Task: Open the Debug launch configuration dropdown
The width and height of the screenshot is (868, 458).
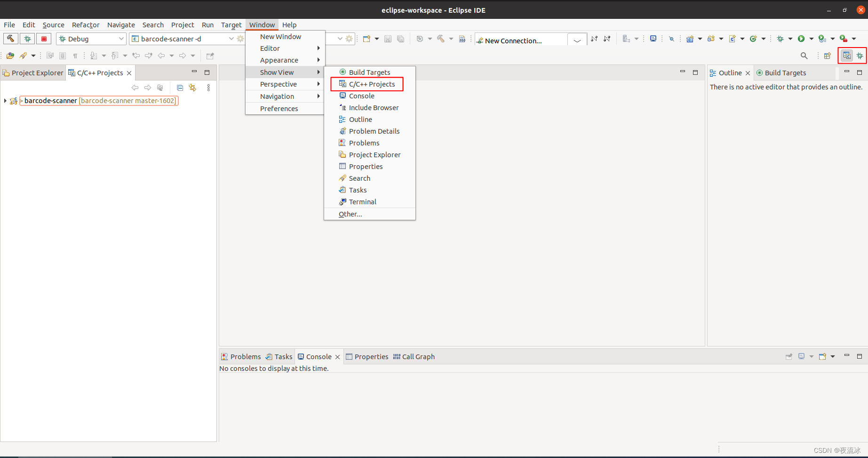Action: click(x=121, y=39)
